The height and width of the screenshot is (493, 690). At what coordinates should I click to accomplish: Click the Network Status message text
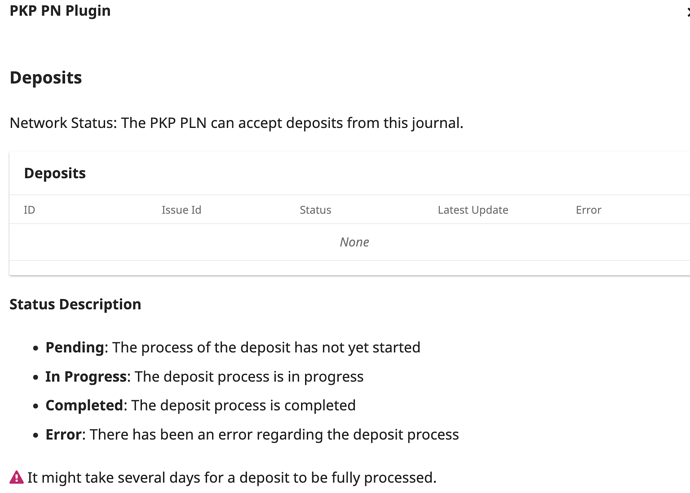(236, 123)
